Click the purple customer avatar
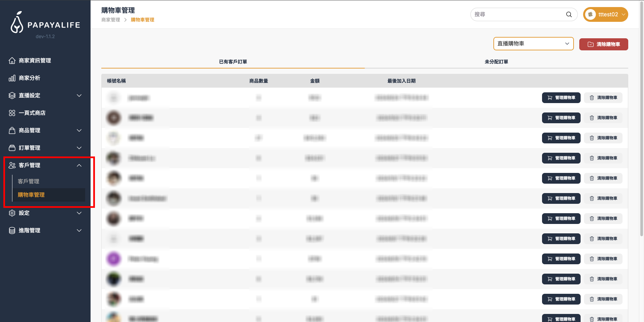The image size is (644, 322). tap(114, 259)
